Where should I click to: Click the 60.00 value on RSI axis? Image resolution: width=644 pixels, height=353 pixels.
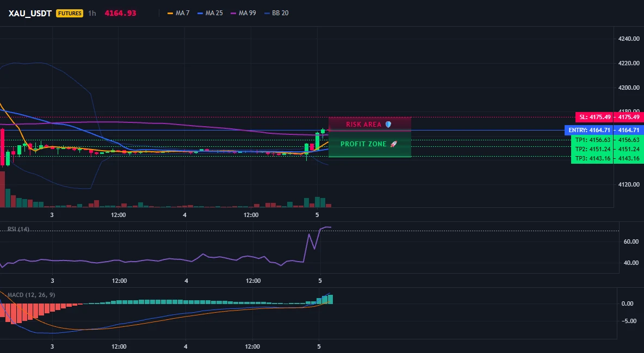(631, 241)
